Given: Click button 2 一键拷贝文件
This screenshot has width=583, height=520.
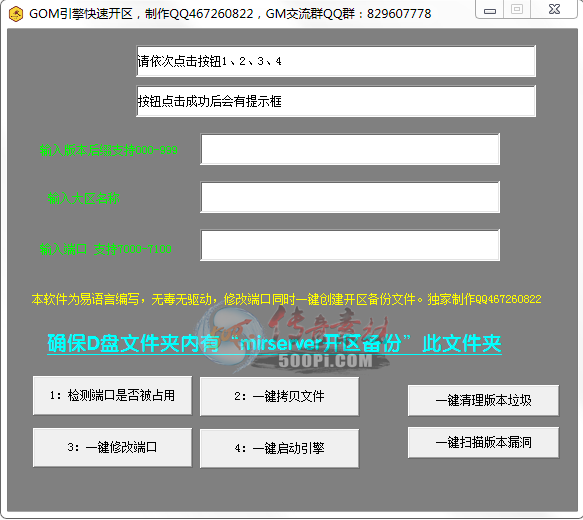Looking at the screenshot, I should tap(279, 396).
